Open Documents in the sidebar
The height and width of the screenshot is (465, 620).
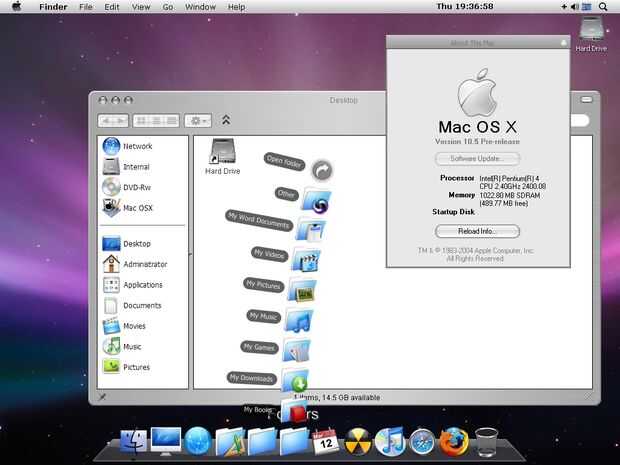click(x=132, y=305)
